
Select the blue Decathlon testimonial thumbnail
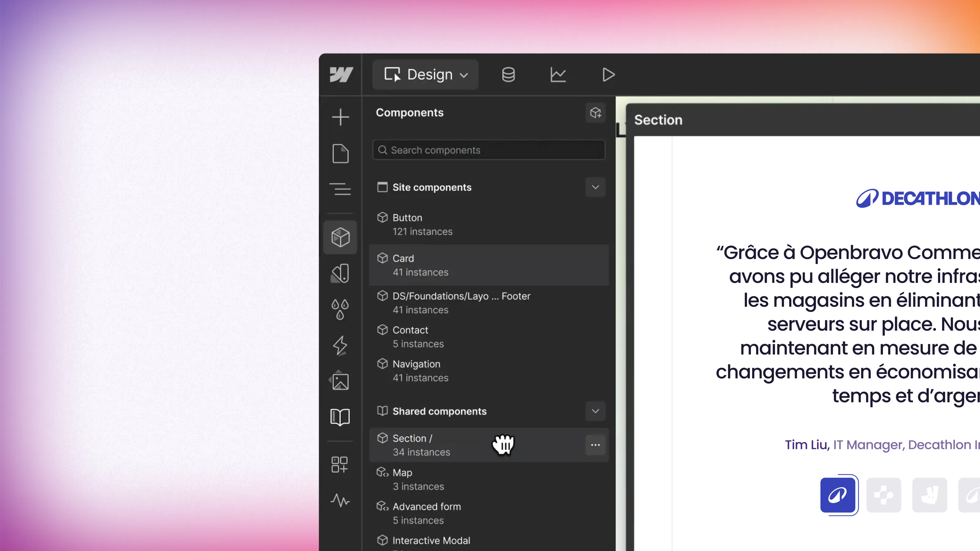click(838, 495)
